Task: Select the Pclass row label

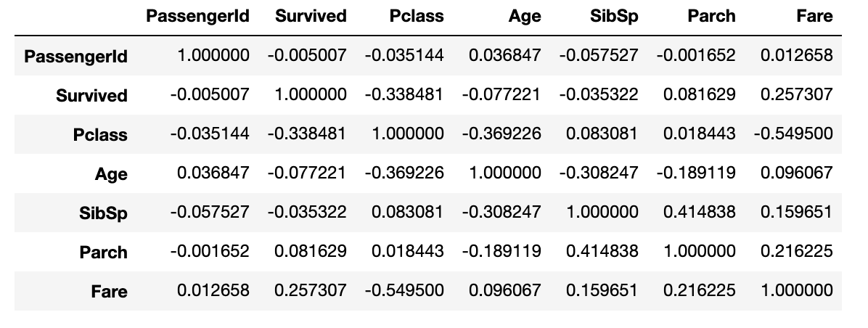Action: pos(100,135)
